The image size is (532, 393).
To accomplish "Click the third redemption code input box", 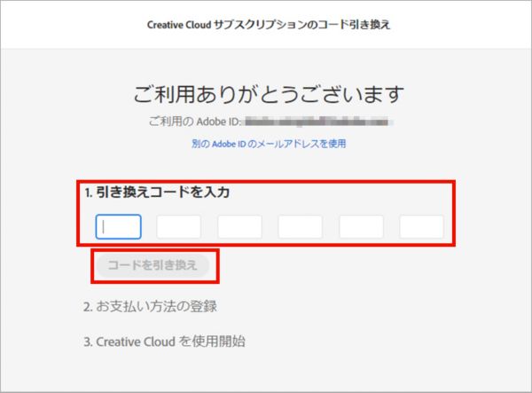I will [x=239, y=227].
